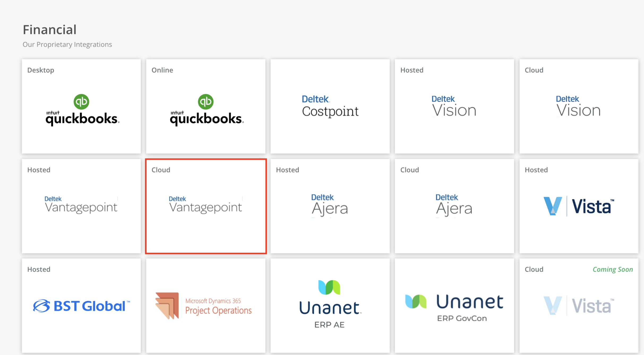Click the Online label above QuickBooks
Image resolution: width=644 pixels, height=355 pixels.
click(162, 70)
